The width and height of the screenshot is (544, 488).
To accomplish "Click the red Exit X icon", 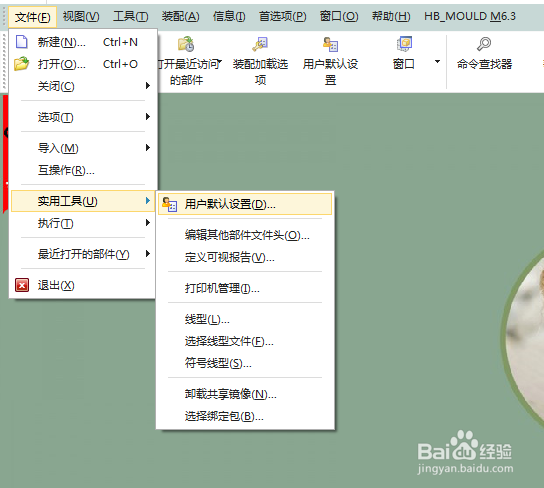I will (22, 285).
